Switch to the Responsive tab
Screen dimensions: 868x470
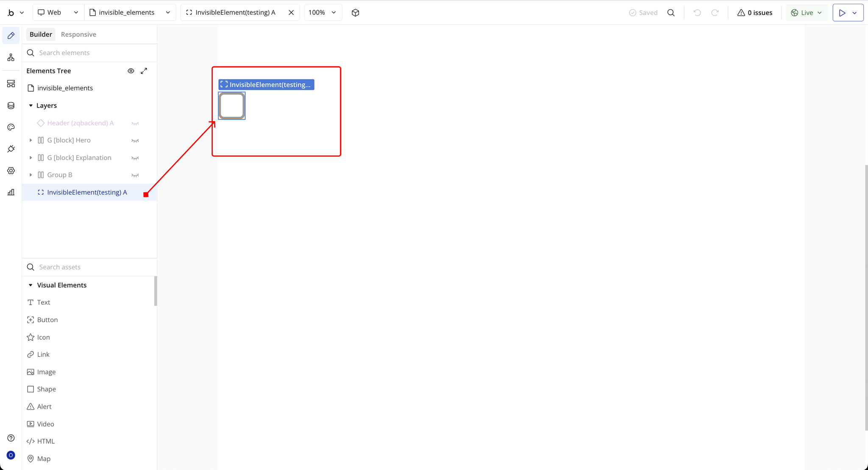78,34
